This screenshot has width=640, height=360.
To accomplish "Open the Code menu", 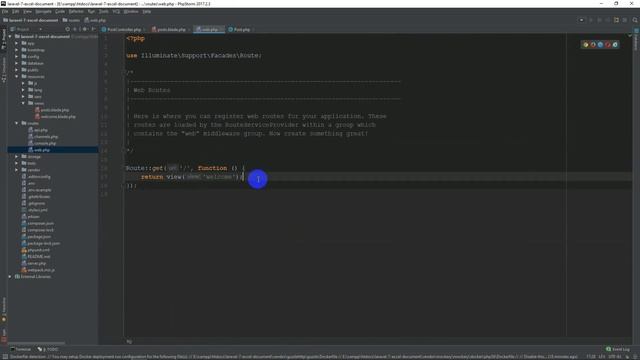I will click(60, 11).
